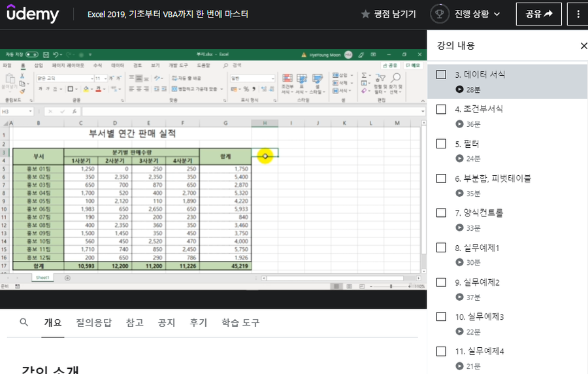Switch to the 후기 tab

tap(199, 322)
